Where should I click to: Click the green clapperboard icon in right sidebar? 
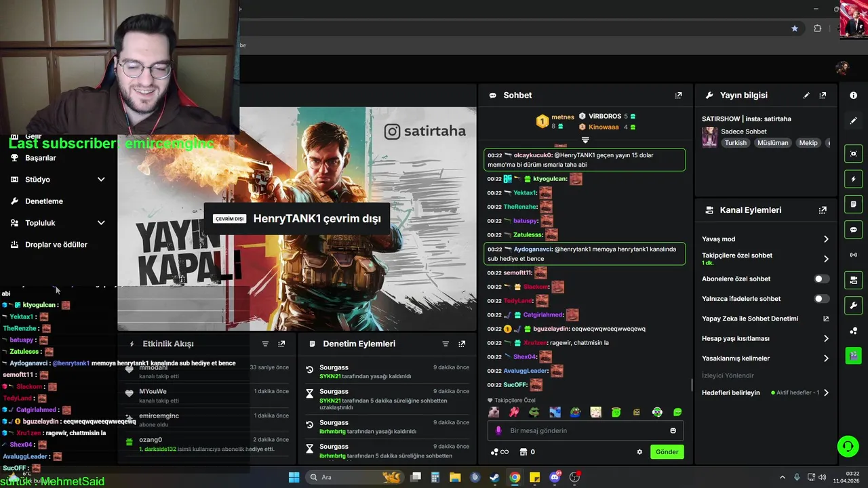coord(853,354)
